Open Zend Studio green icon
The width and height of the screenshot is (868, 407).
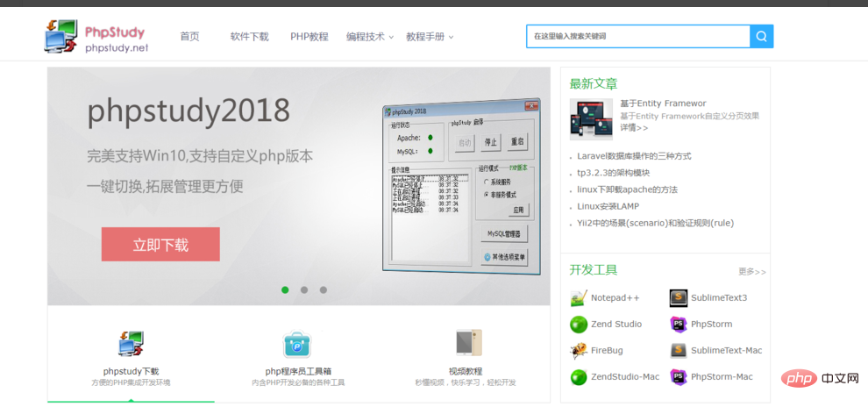click(579, 325)
